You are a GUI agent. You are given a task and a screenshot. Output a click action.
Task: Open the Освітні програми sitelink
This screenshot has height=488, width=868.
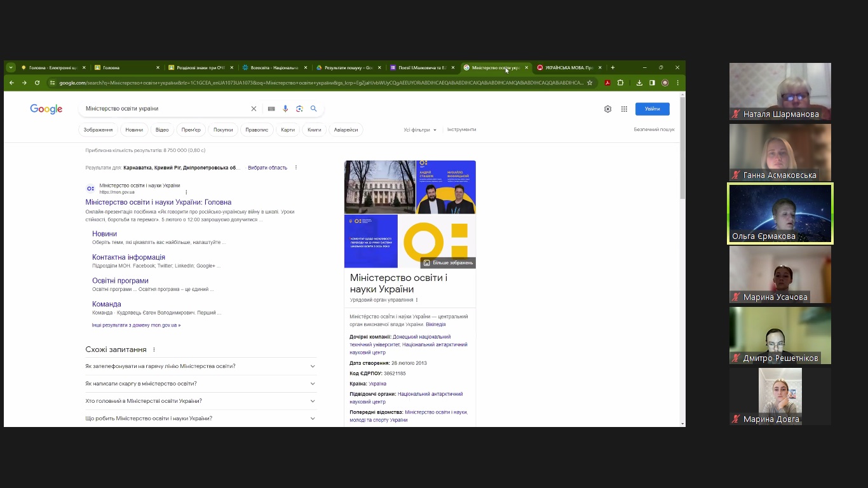pos(120,281)
